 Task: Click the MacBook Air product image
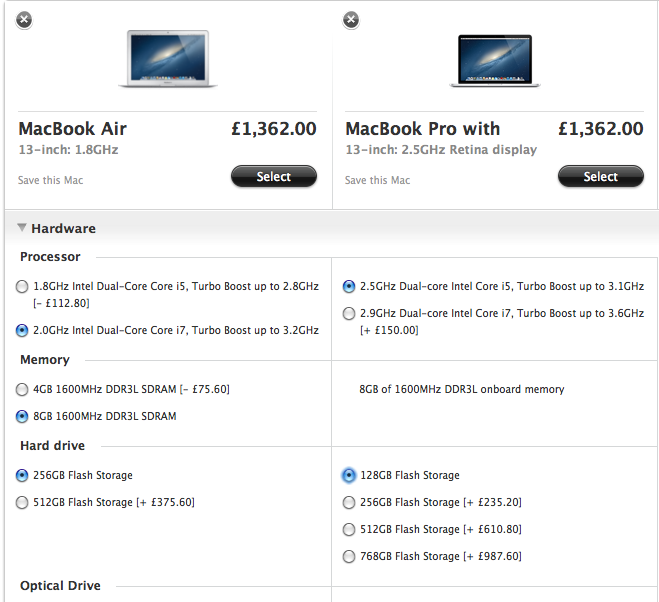pyautogui.click(x=168, y=59)
